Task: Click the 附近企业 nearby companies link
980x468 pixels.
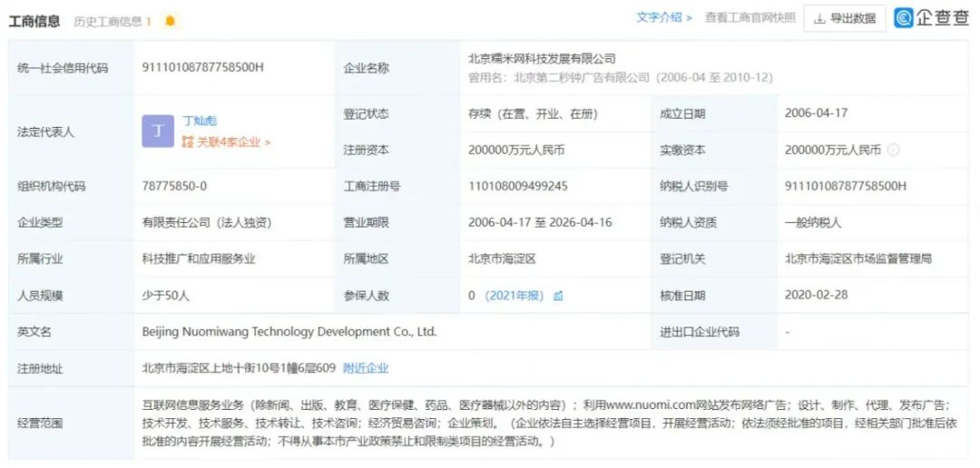Action: pyautogui.click(x=366, y=368)
